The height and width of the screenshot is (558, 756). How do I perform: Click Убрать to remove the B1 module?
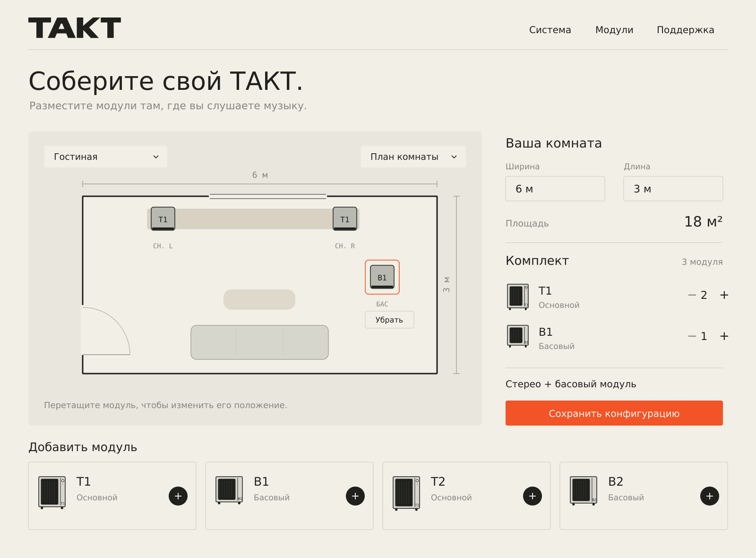389,320
